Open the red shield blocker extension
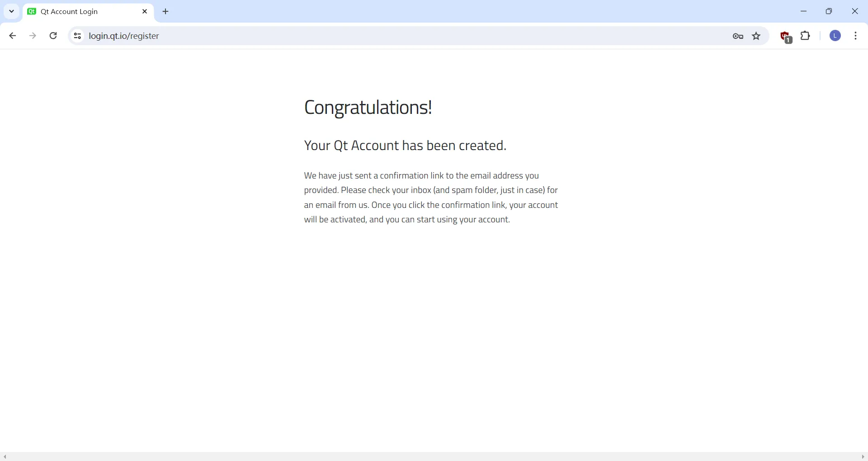The height and width of the screenshot is (461, 868). point(786,37)
